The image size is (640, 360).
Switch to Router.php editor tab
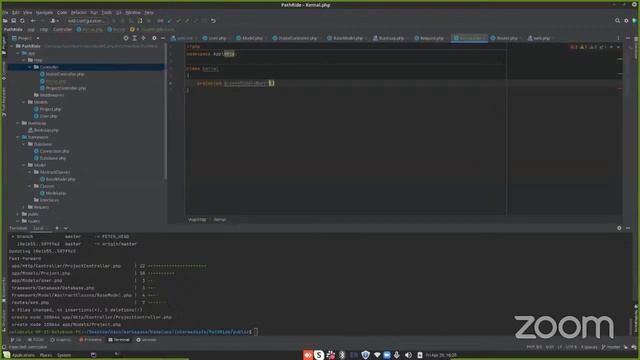pos(504,38)
